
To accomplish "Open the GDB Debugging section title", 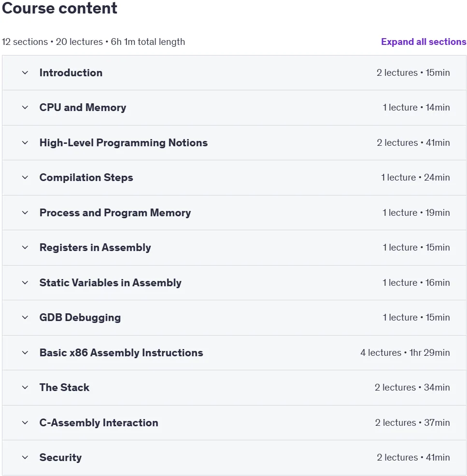I will click(x=80, y=318).
